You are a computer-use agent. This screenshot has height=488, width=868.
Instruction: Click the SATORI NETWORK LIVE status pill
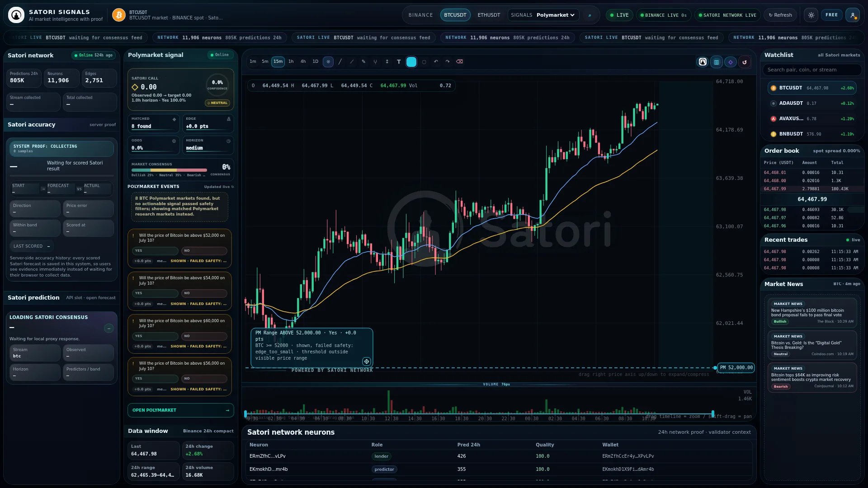click(x=727, y=15)
